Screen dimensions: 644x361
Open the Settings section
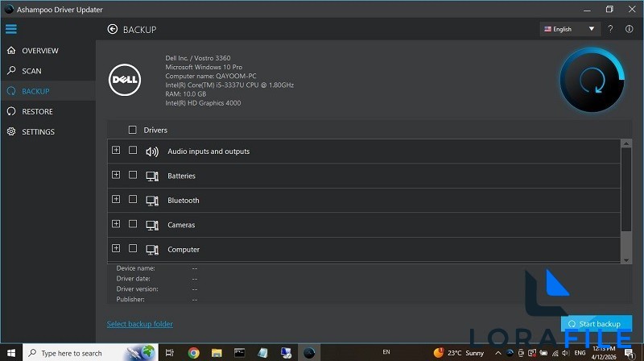click(48, 131)
